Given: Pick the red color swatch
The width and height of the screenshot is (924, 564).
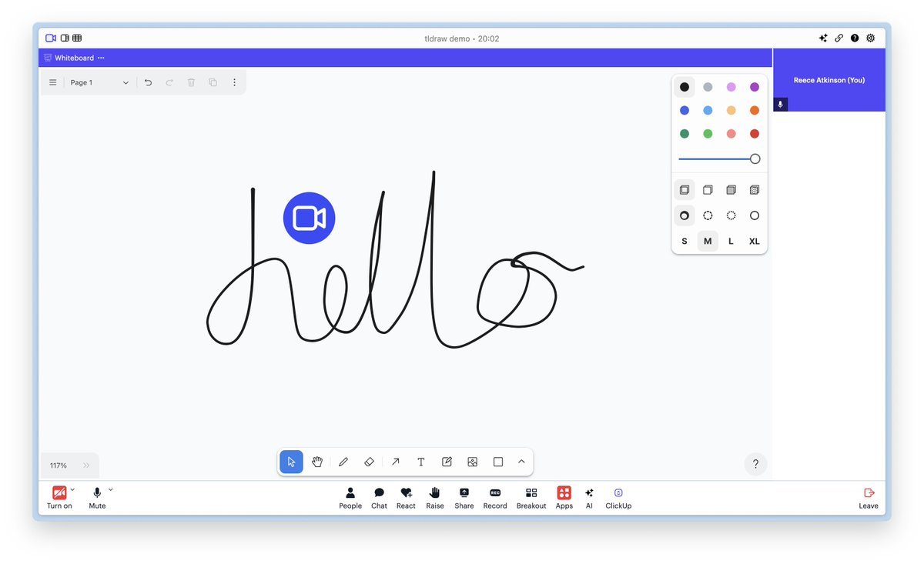Looking at the screenshot, I should click(755, 134).
